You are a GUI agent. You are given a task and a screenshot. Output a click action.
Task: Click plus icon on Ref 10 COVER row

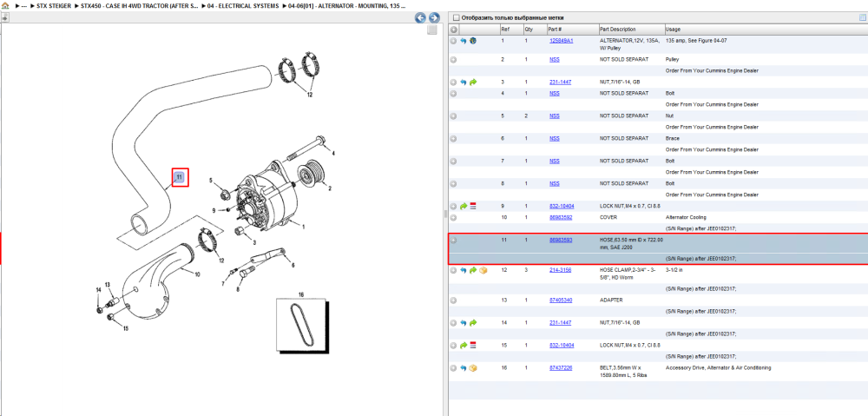[x=453, y=218]
